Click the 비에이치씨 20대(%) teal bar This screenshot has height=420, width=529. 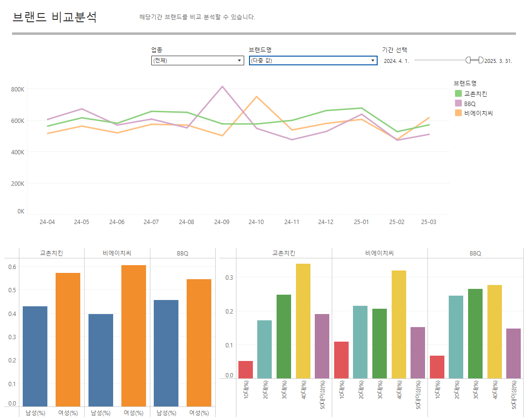[x=360, y=342]
